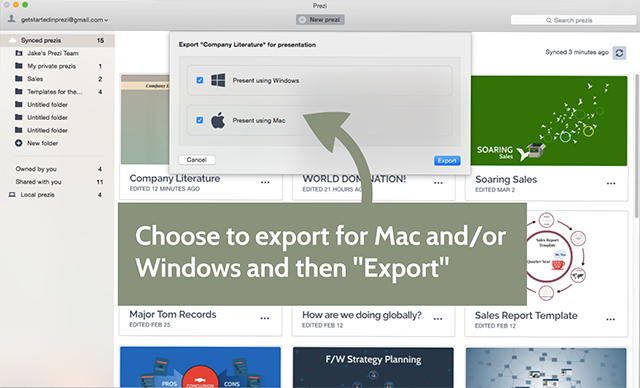The height and width of the screenshot is (388, 640).
Task: Click Synced 3 minutes ago status text
Action: [577, 52]
